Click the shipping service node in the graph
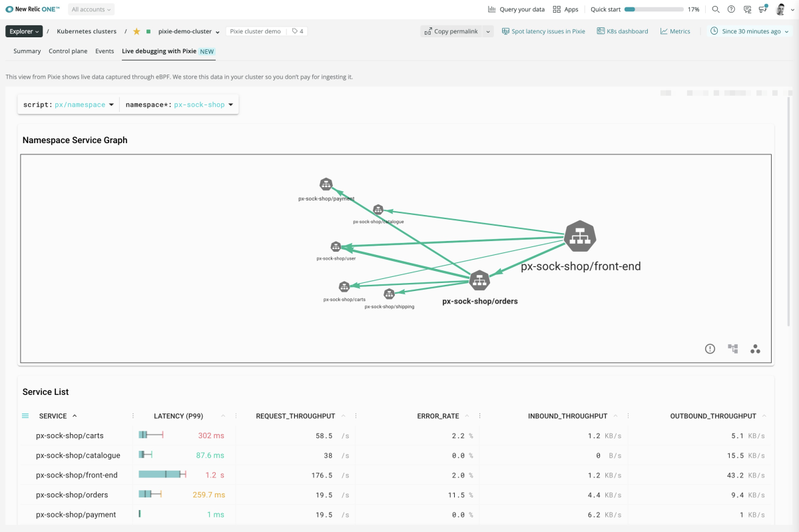 390,294
